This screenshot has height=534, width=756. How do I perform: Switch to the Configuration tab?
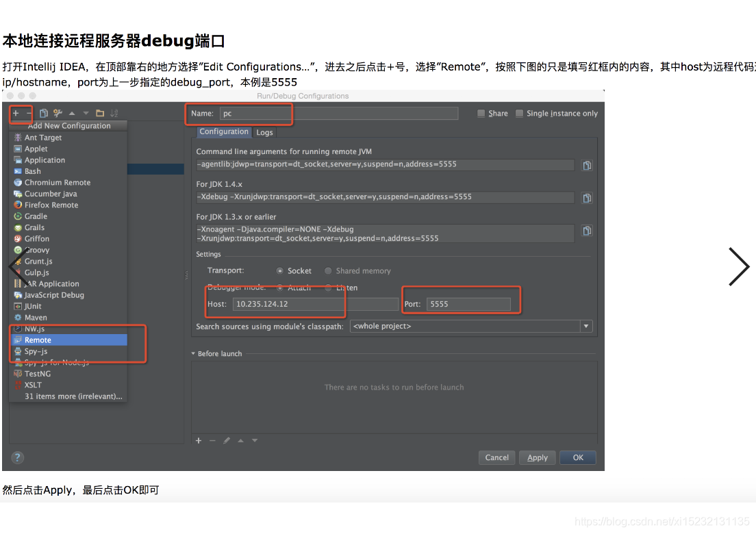224,131
